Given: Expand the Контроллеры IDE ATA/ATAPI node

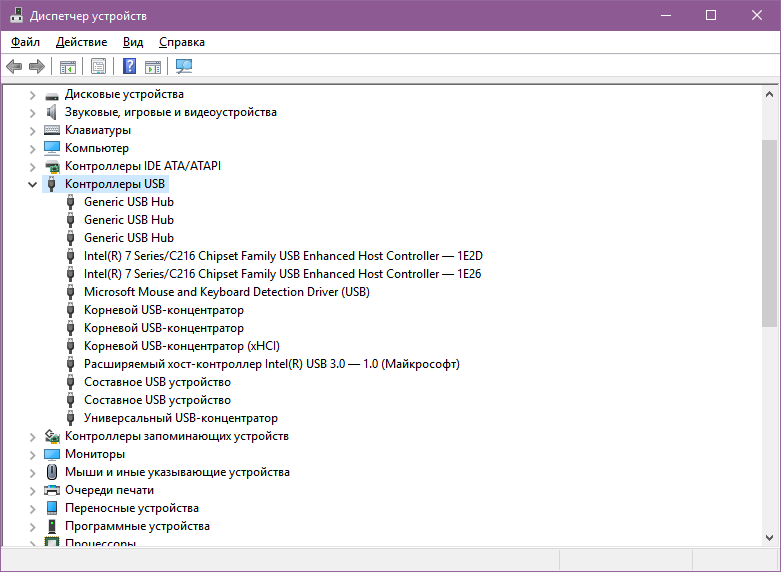Looking at the screenshot, I should (32, 166).
